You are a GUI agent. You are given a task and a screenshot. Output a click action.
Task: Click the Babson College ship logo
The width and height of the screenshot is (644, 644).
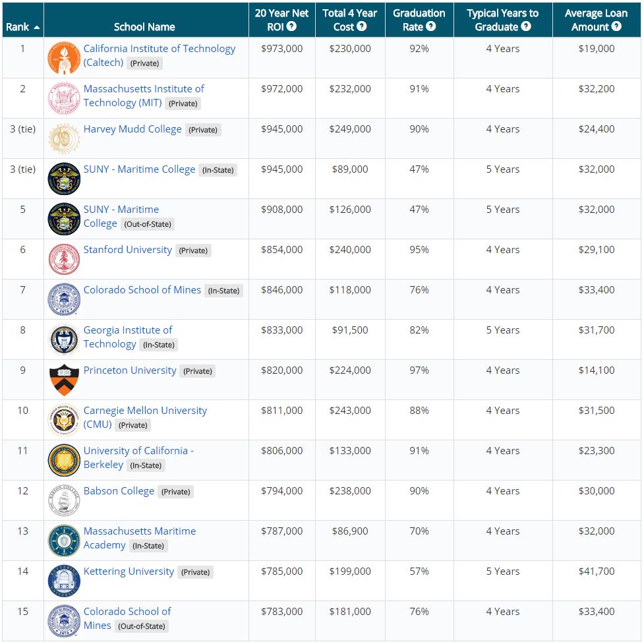64,501
